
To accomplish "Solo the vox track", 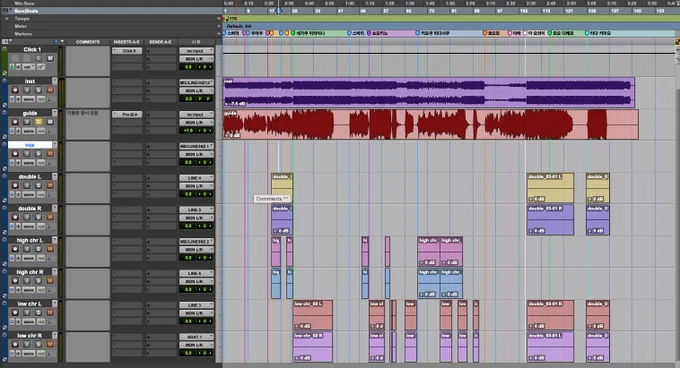I will point(39,153).
